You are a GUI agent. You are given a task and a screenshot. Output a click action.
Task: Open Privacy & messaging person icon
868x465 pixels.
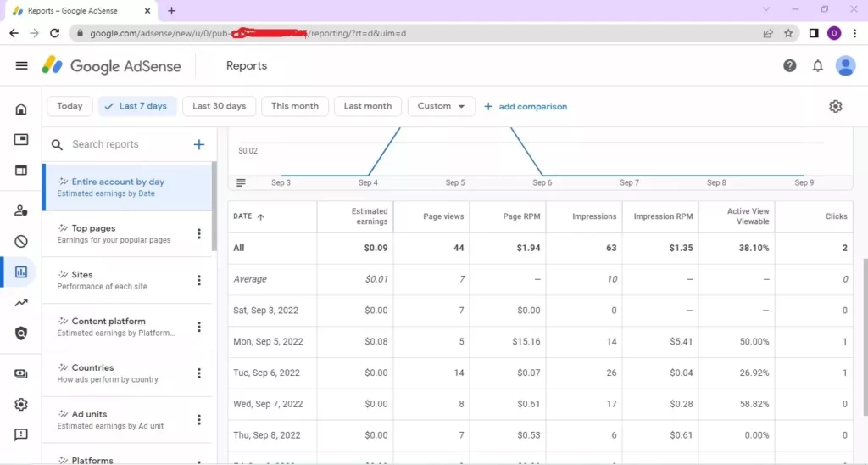point(21,210)
